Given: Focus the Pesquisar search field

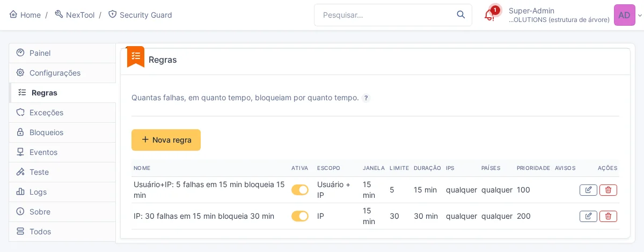Looking at the screenshot, I should click(393, 15).
